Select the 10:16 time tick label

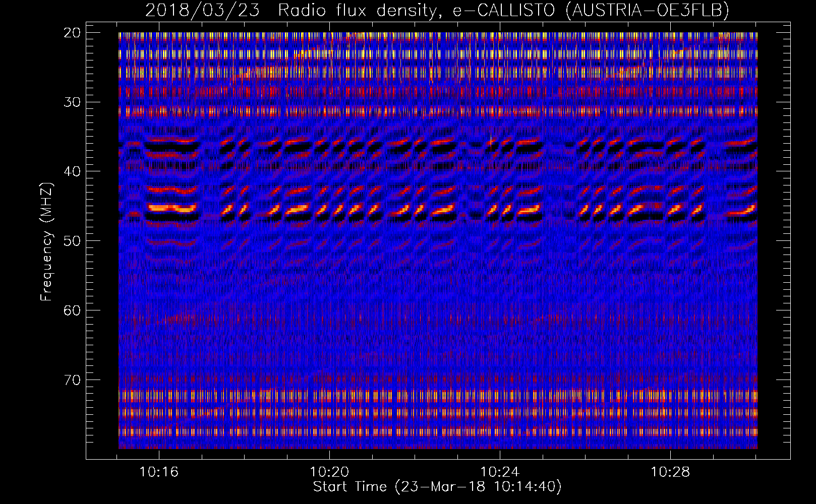click(159, 472)
